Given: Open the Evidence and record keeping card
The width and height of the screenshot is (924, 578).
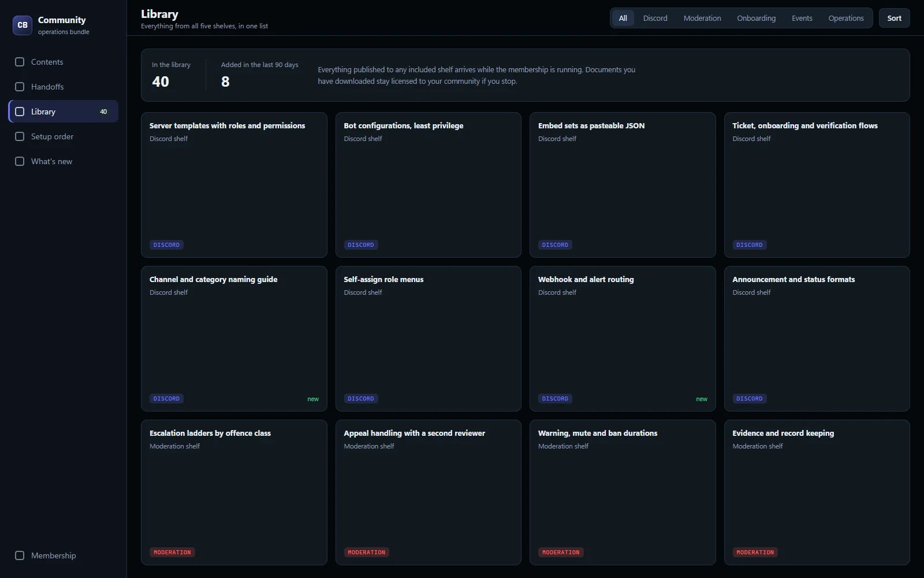Looking at the screenshot, I should pos(817,492).
